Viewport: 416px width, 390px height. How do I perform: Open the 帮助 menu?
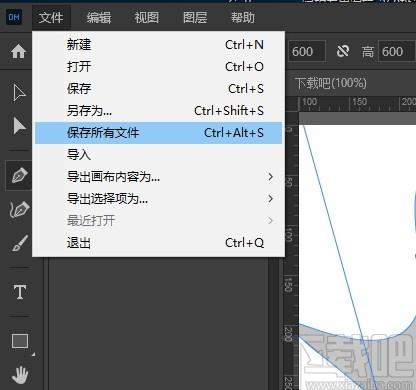243,17
